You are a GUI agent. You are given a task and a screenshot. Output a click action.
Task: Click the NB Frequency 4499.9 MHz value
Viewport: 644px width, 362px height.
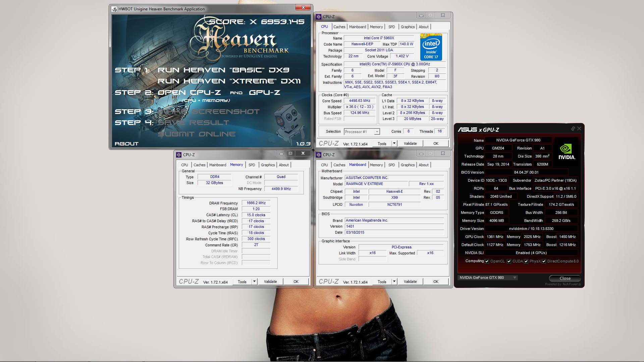point(281,189)
